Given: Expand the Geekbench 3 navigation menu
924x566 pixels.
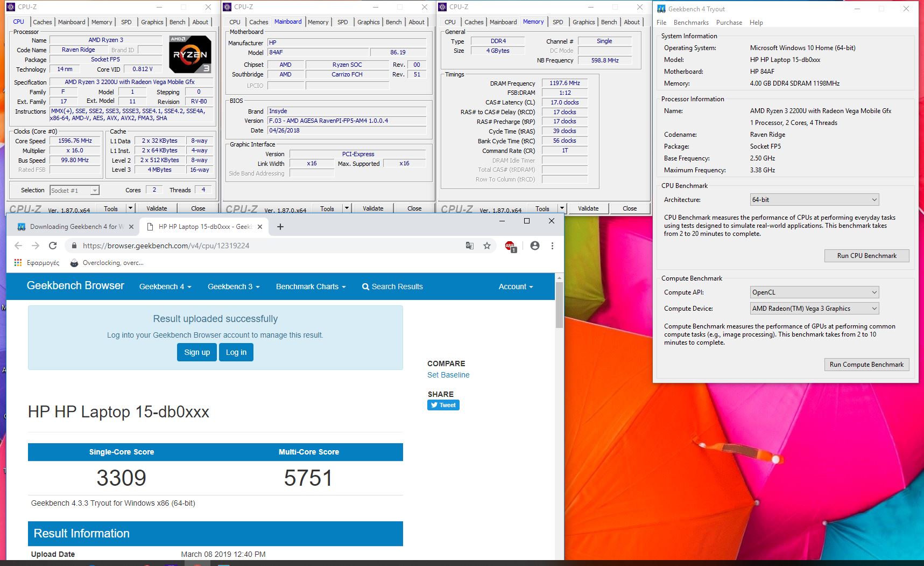Looking at the screenshot, I should pos(234,287).
